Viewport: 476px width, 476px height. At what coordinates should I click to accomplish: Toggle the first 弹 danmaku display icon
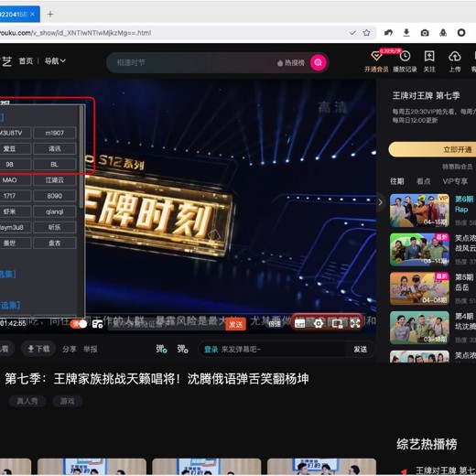[x=161, y=349]
